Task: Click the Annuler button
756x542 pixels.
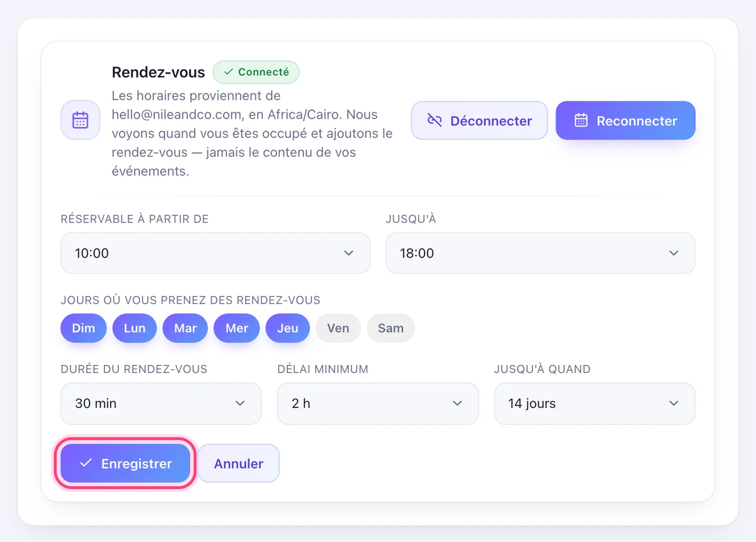Action: click(239, 463)
